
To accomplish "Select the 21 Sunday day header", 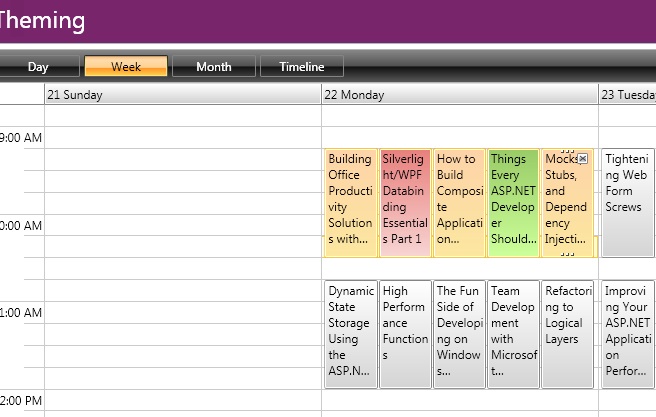I will click(182, 95).
